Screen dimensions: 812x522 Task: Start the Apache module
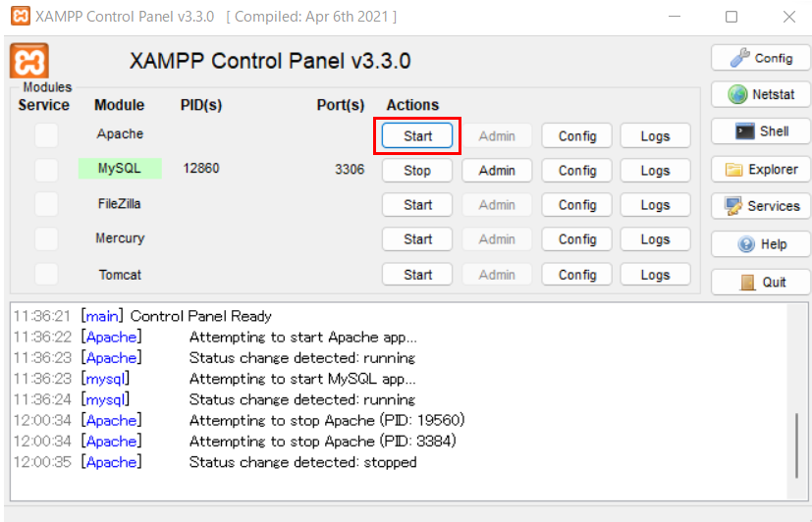pyautogui.click(x=417, y=135)
